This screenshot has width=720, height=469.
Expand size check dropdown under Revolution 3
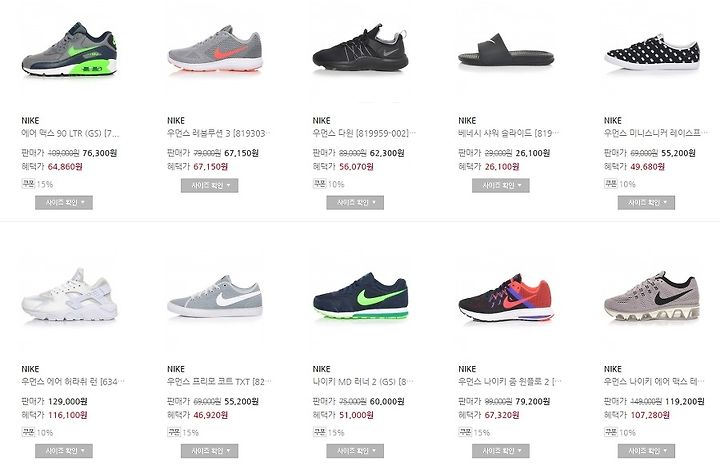pos(209,186)
